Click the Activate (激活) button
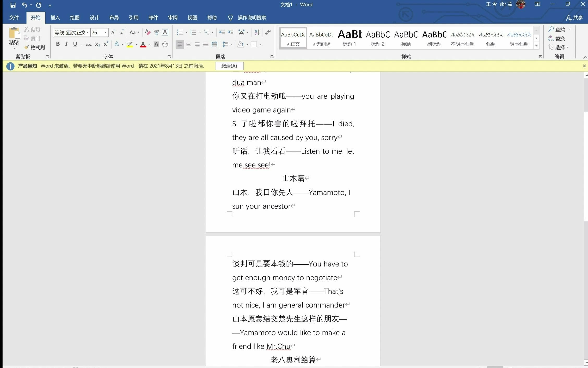The height and width of the screenshot is (368, 588). pyautogui.click(x=229, y=66)
